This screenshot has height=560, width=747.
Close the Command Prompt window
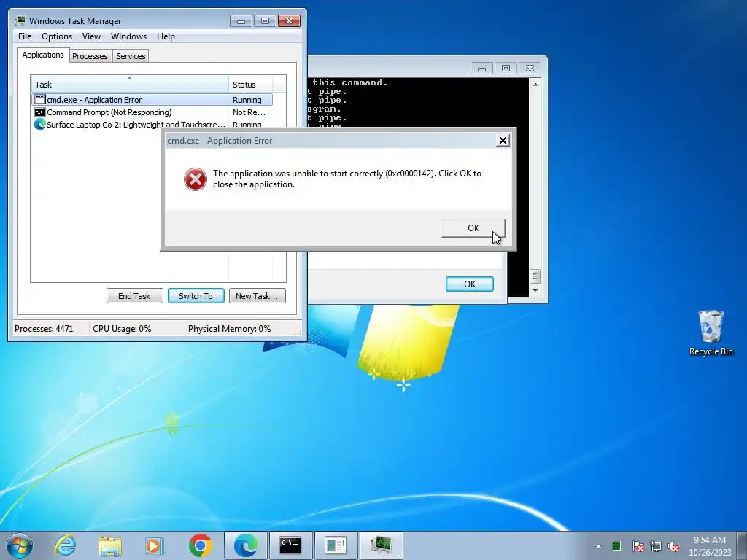pos(530,69)
